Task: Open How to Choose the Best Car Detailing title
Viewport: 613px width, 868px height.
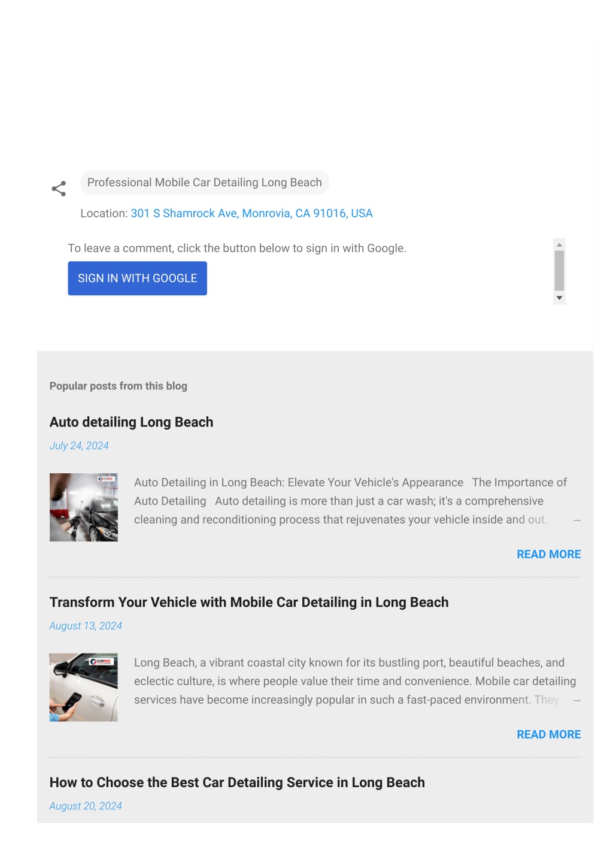Action: (237, 782)
